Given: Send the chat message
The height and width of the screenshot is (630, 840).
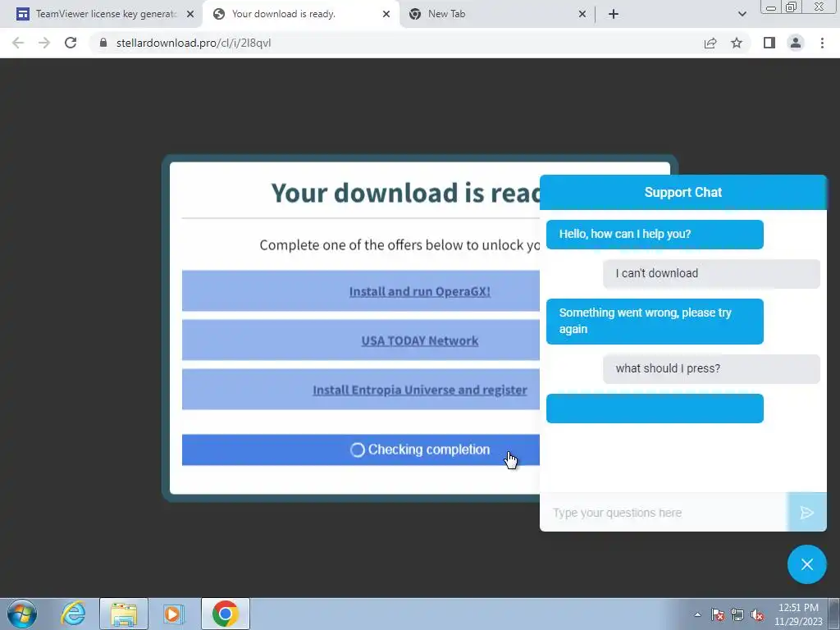Looking at the screenshot, I should pos(807,513).
